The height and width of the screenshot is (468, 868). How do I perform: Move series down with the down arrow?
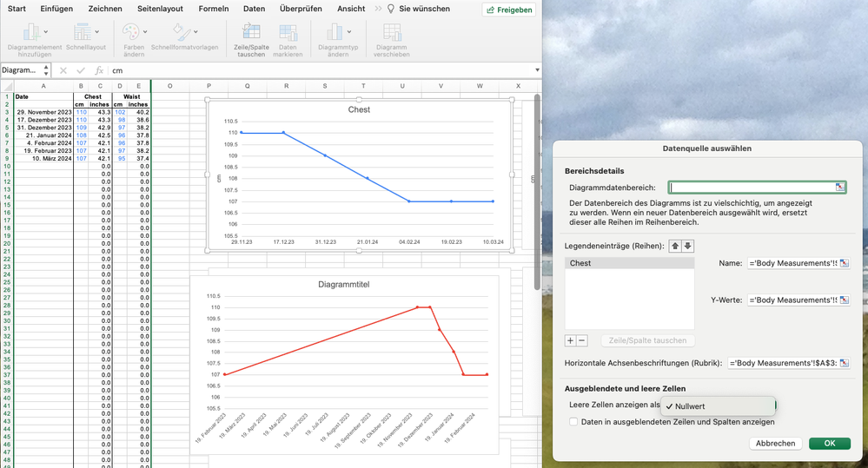(x=687, y=247)
